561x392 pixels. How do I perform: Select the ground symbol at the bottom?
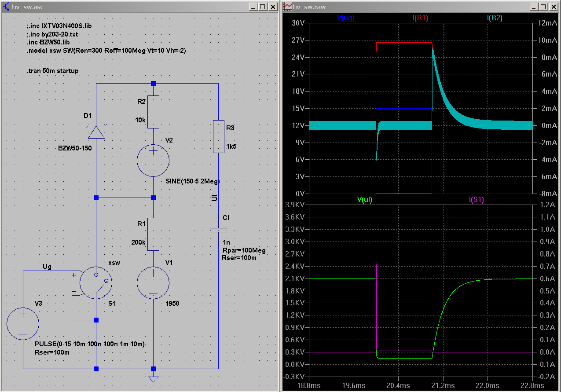click(153, 378)
